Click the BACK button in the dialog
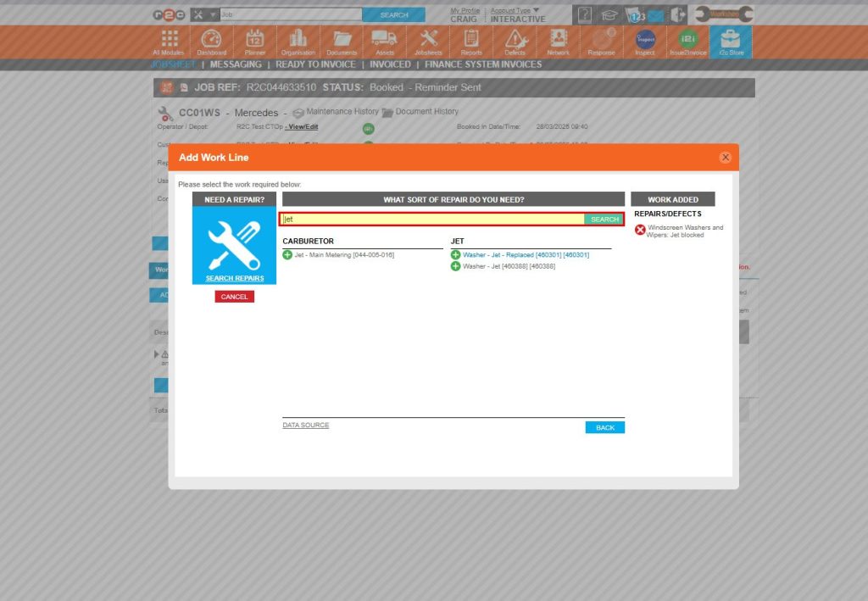Image resolution: width=868 pixels, height=601 pixels. [x=604, y=427]
